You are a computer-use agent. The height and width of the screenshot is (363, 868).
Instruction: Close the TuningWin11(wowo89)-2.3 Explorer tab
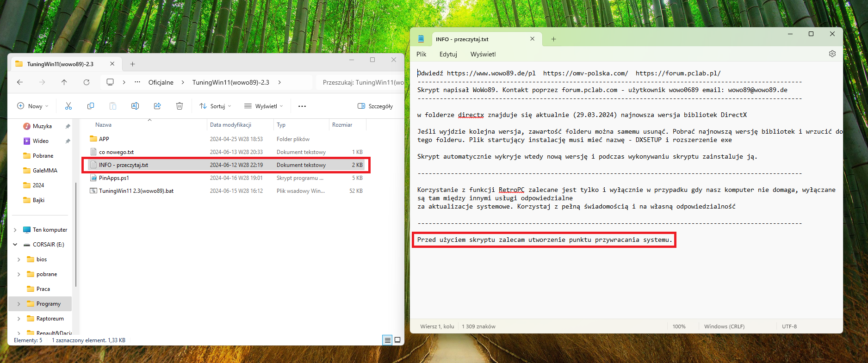[112, 64]
